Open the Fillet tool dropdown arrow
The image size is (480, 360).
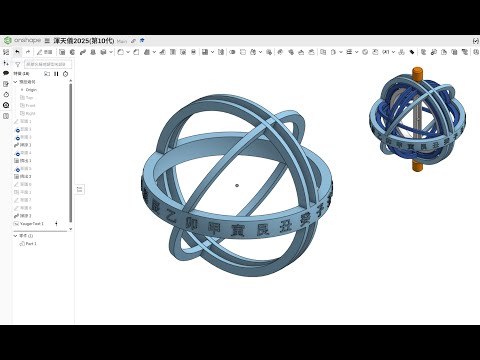[128, 52]
